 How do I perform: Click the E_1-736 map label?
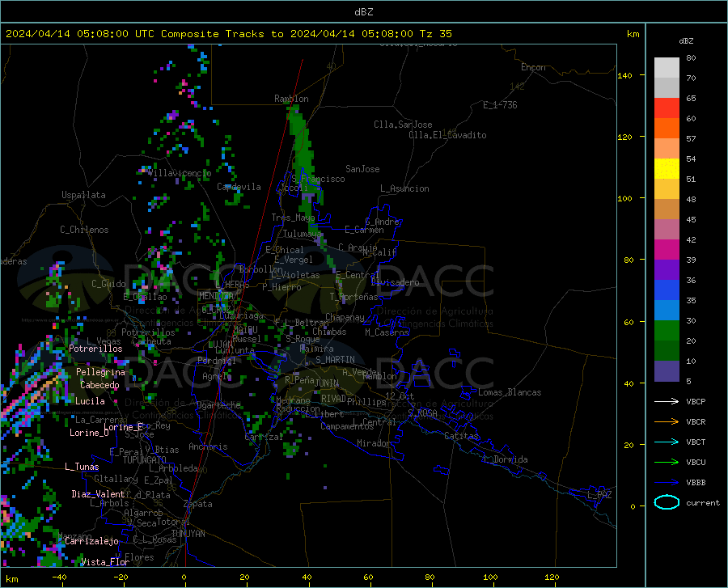500,105
